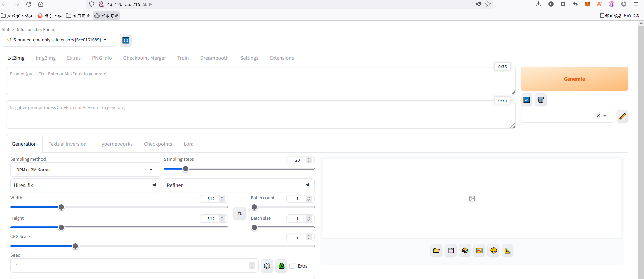The image size is (644, 279).
Task: Open the purple circular extension icon
Action: 612,4
